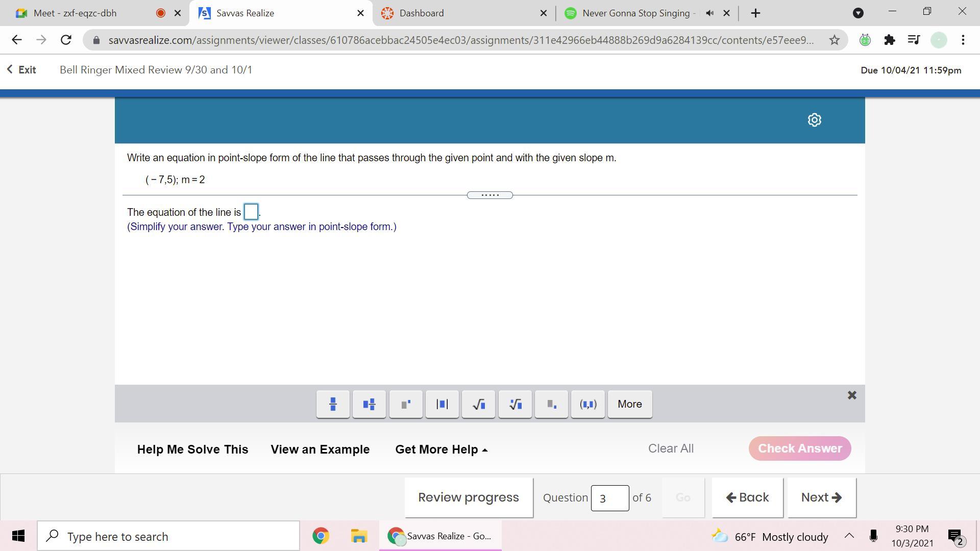The width and height of the screenshot is (980, 551).
Task: Insert absolute value bars
Action: tap(442, 405)
